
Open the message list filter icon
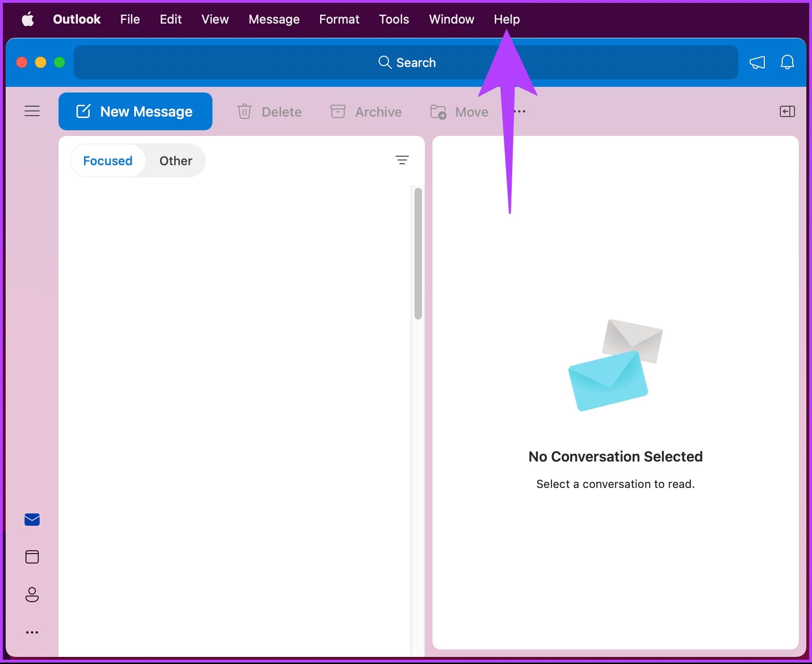pyautogui.click(x=402, y=160)
